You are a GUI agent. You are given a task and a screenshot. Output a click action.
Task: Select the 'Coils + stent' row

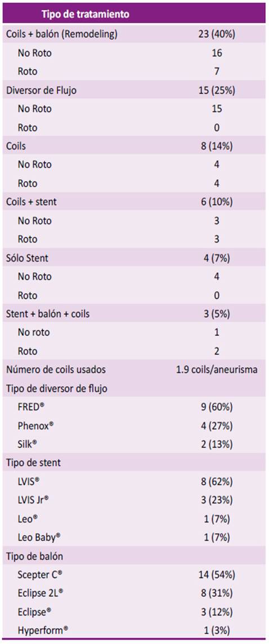point(134,202)
